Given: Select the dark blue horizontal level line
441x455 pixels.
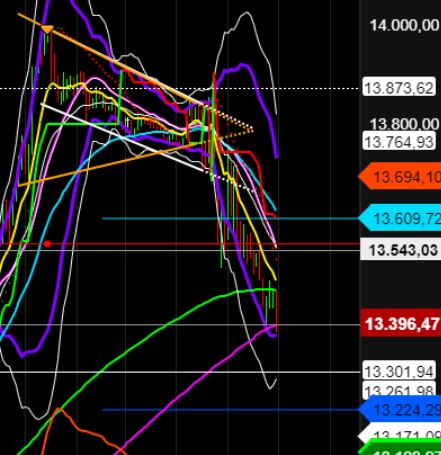Looking at the screenshot, I should pos(230,410).
